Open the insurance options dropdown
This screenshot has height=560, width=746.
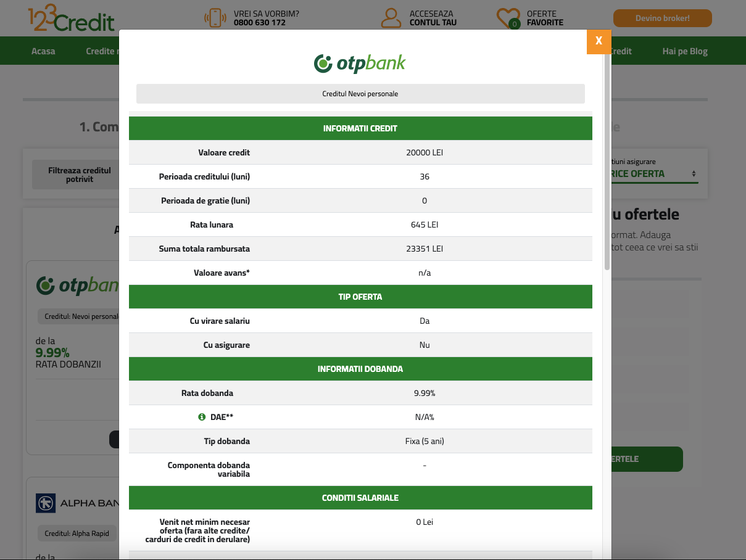pyautogui.click(x=653, y=174)
